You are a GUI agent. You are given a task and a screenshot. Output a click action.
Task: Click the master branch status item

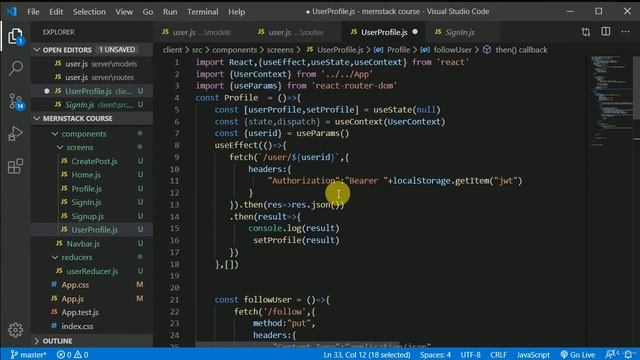click(28, 354)
